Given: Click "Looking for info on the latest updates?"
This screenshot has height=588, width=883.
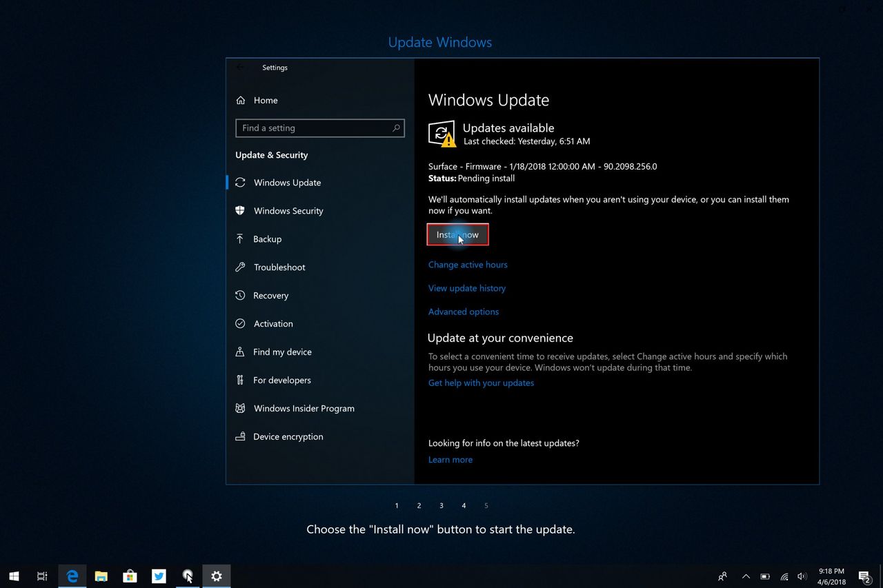Looking at the screenshot, I should 504,443.
